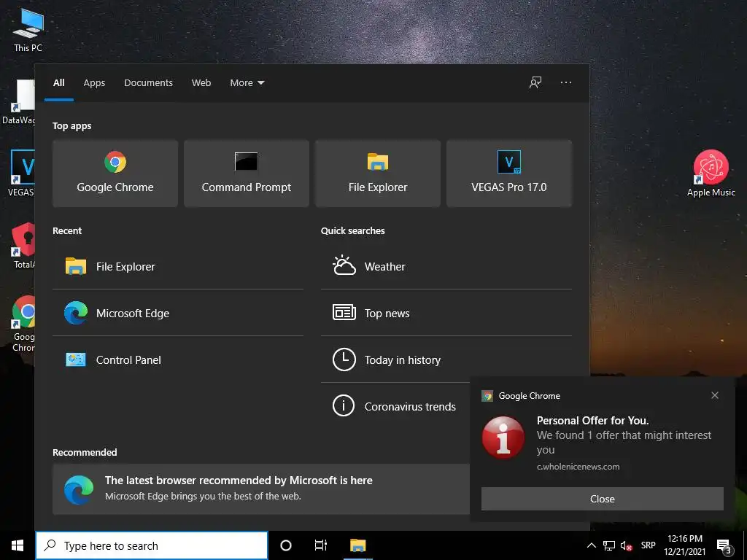Click the network tray icon

point(609,545)
